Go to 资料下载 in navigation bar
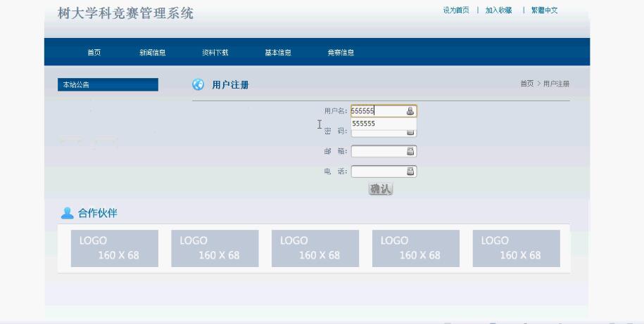 click(x=215, y=53)
